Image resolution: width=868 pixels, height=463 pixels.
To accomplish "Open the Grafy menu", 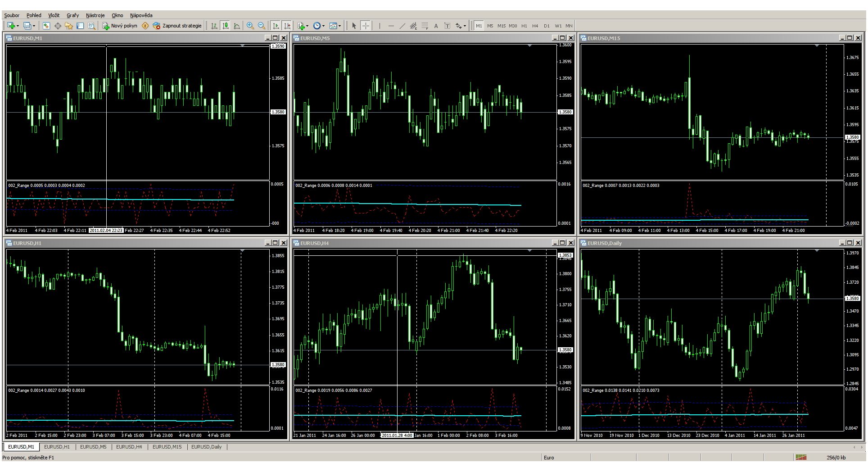I will [73, 15].
